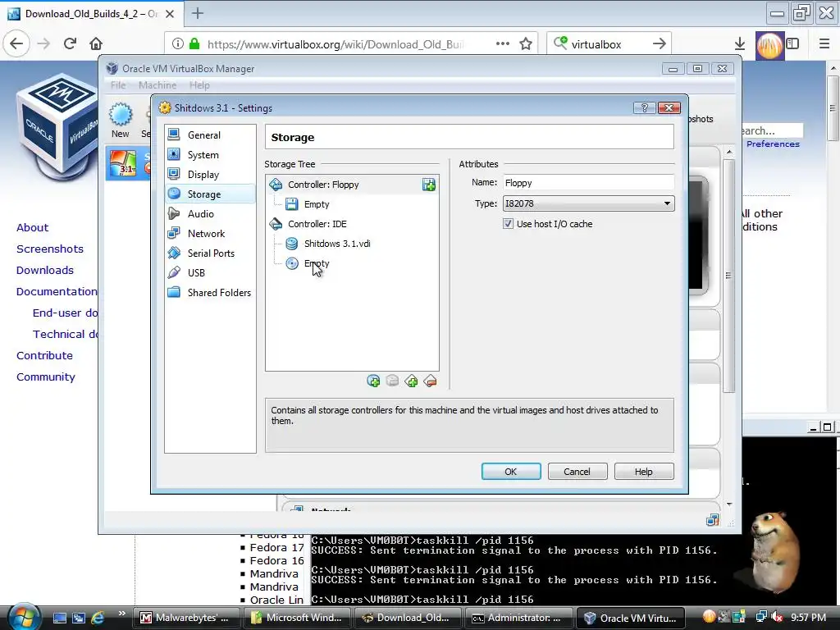Click the browser back arrow
The image size is (840, 630).
(16, 43)
